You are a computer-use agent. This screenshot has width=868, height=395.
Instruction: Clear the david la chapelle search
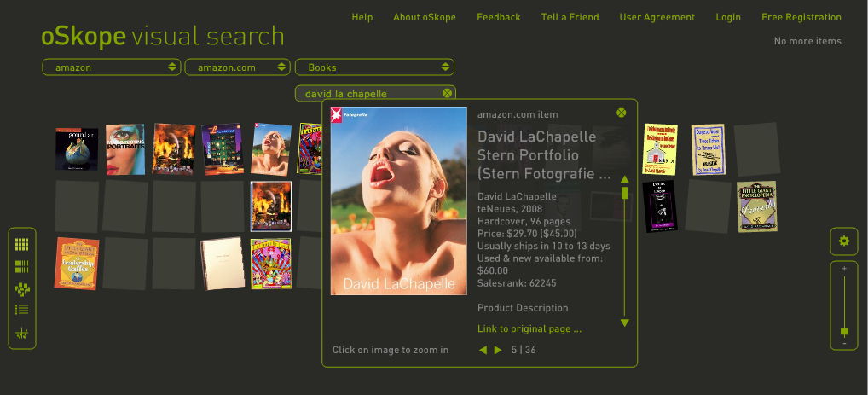(448, 93)
